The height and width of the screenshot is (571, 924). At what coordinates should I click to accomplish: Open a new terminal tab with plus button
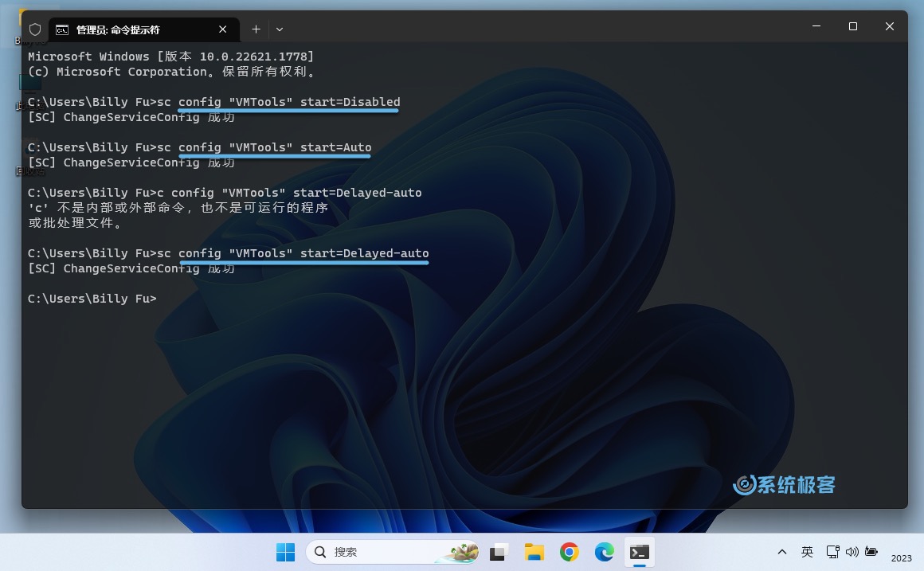pos(256,29)
